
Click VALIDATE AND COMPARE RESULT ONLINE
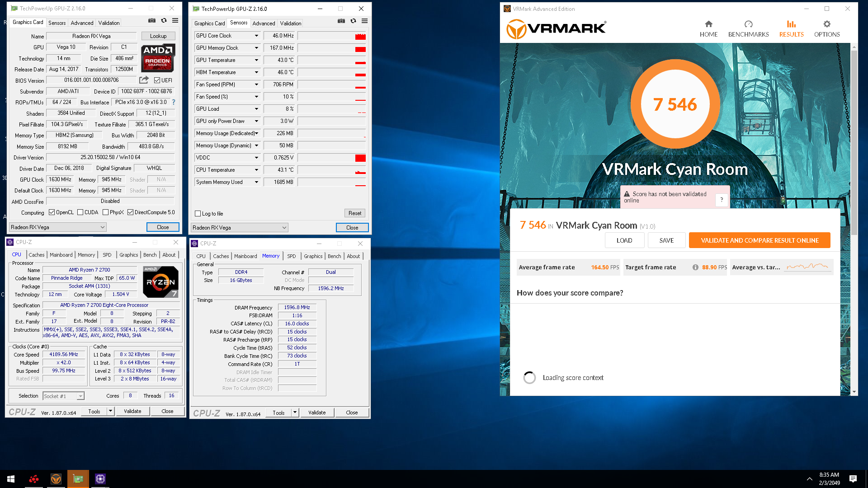click(759, 240)
